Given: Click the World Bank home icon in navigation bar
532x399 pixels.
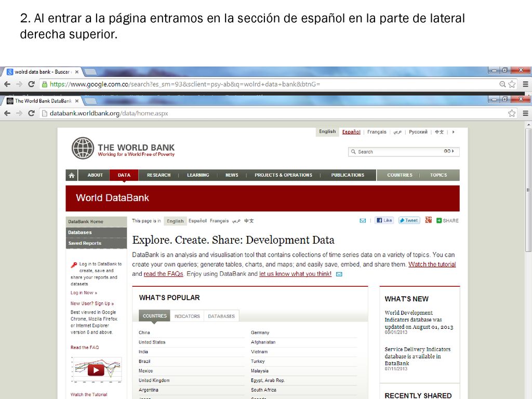Looking at the screenshot, I should tap(72, 175).
